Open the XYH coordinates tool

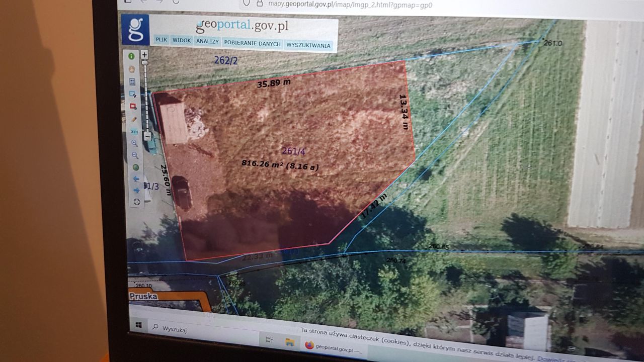coord(134,131)
